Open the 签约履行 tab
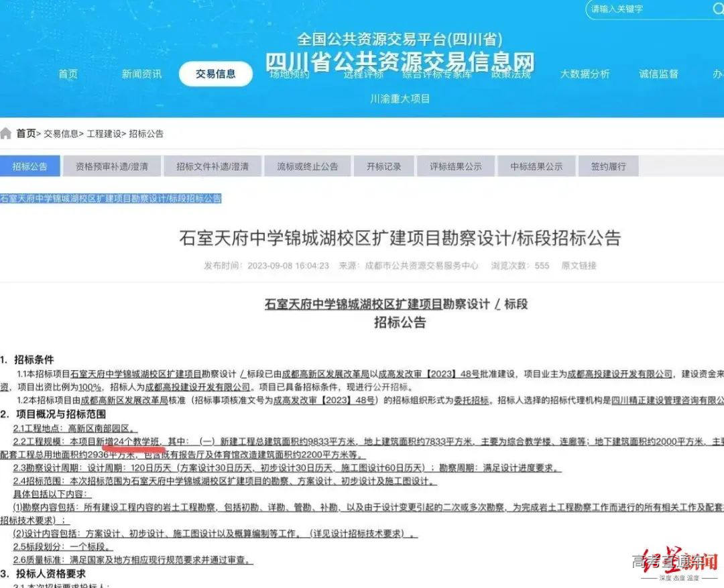The width and height of the screenshot is (724, 588). coord(607,166)
